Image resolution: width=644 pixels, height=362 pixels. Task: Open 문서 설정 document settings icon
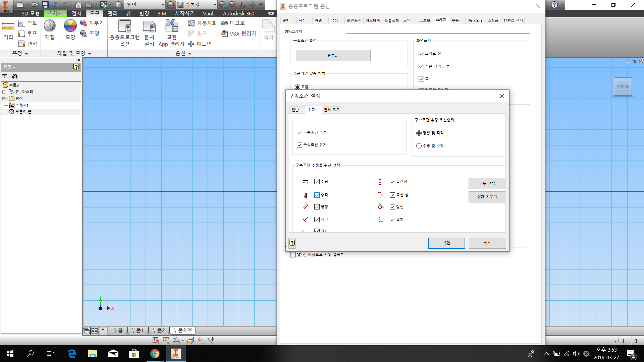[x=149, y=27]
